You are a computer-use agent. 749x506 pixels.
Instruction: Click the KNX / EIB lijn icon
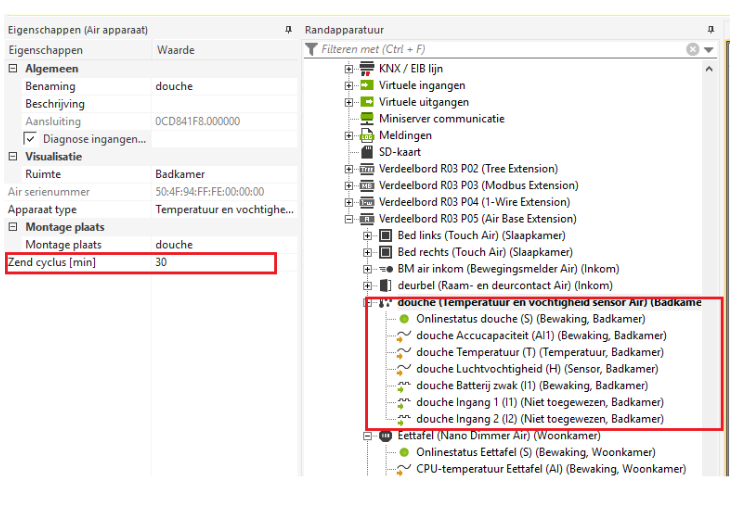[367, 68]
